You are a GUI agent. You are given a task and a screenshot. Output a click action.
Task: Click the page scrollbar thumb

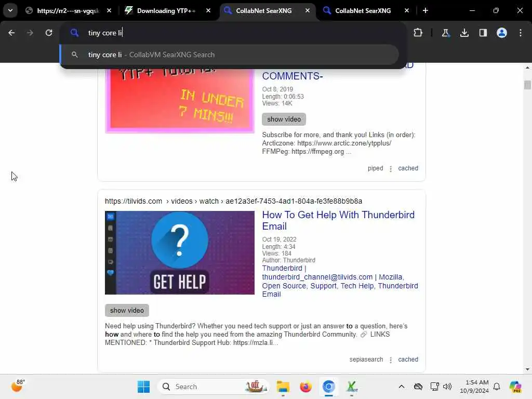click(527, 85)
